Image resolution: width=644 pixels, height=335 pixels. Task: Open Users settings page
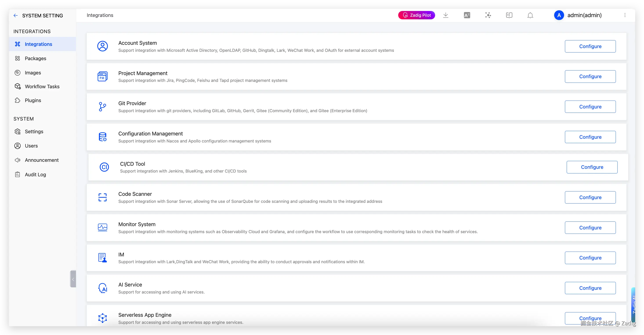pyautogui.click(x=31, y=146)
